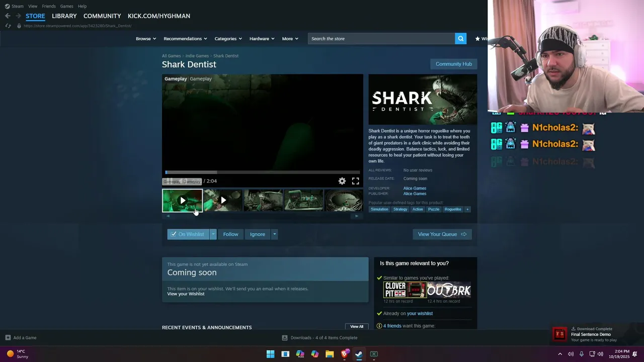
Task: Open the Browse dropdown menu
Action: tap(146, 39)
